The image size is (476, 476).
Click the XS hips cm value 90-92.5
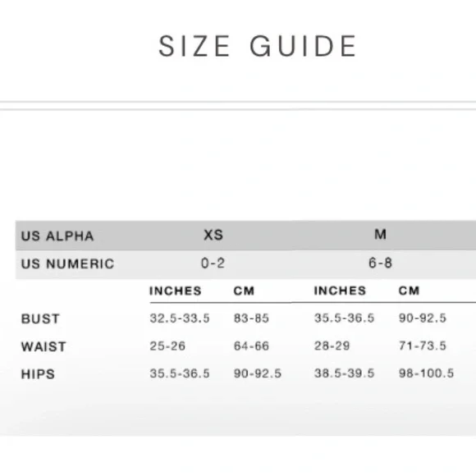258,373
